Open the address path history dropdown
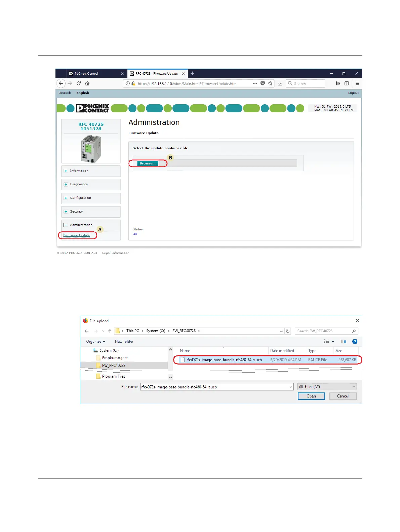Screen dimensions: 400x532 click(281, 331)
